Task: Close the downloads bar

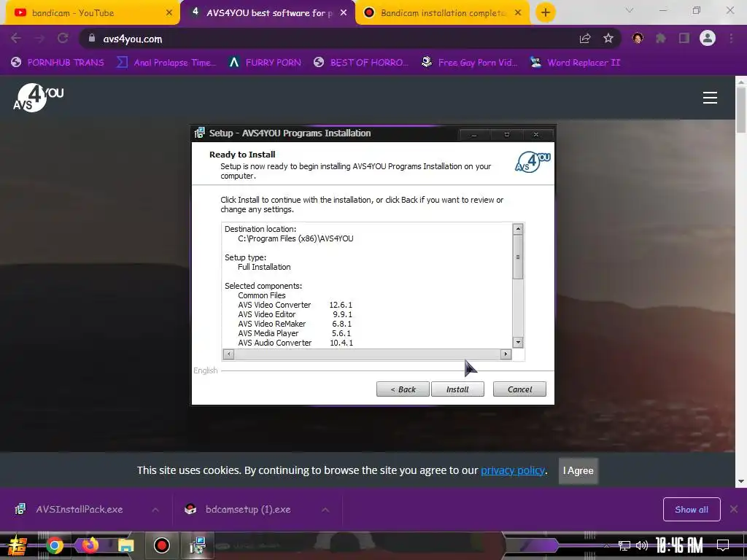Action: [x=734, y=510]
